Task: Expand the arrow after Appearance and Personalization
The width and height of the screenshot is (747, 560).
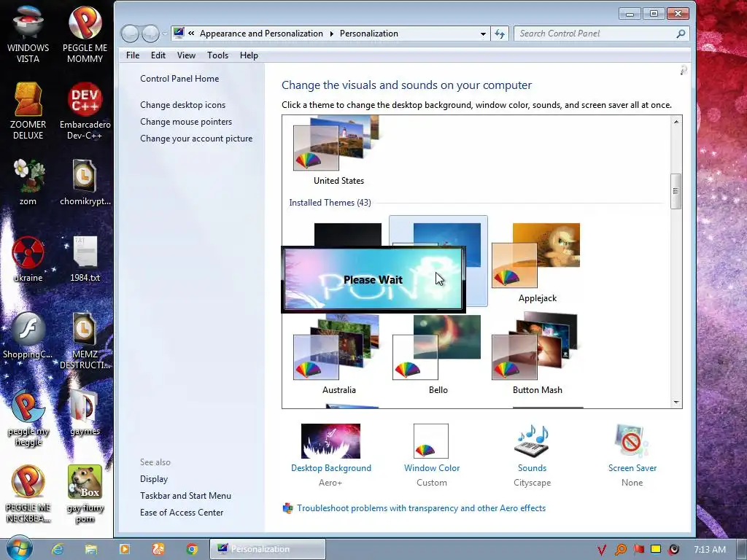Action: [x=332, y=34]
